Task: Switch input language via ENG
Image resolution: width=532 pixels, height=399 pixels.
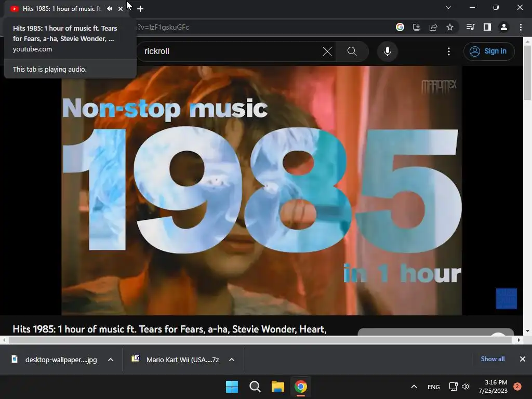Action: coord(434,387)
